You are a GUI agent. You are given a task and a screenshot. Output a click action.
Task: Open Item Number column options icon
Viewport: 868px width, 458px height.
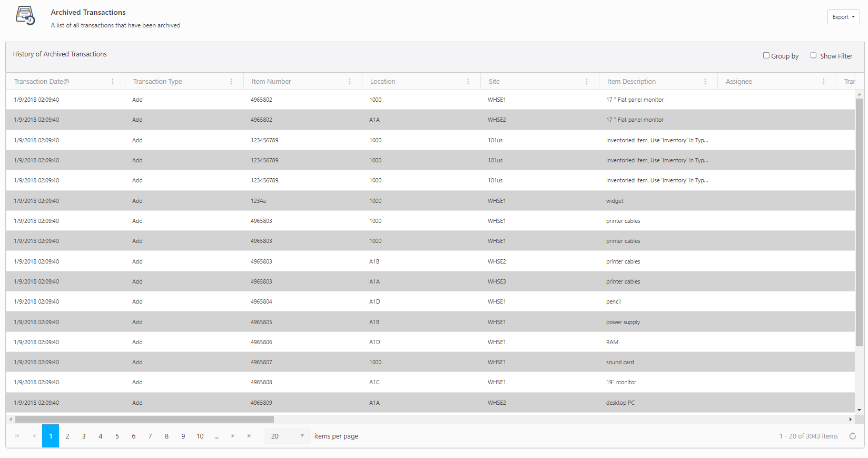point(350,82)
